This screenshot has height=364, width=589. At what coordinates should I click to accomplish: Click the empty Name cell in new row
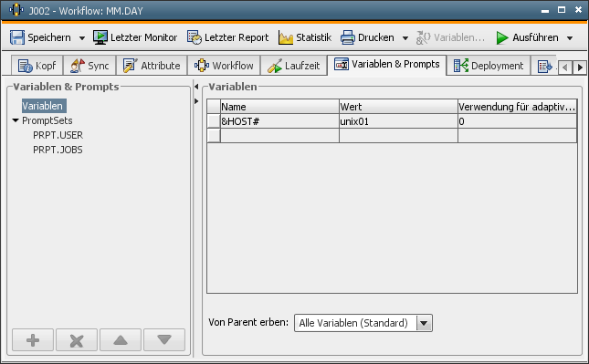[x=279, y=135]
